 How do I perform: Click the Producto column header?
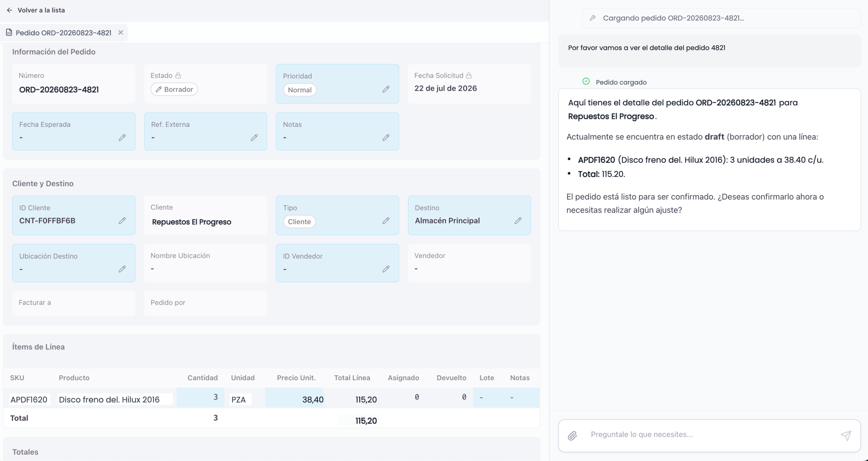[74, 378]
